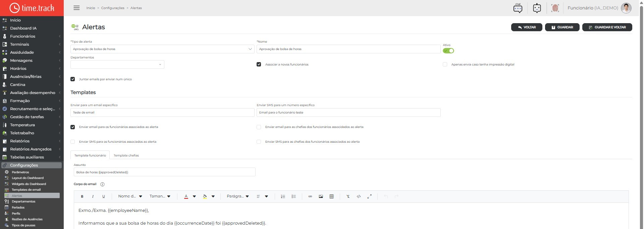Open the font name dropdown in editor
The image size is (644, 229).
130,196
